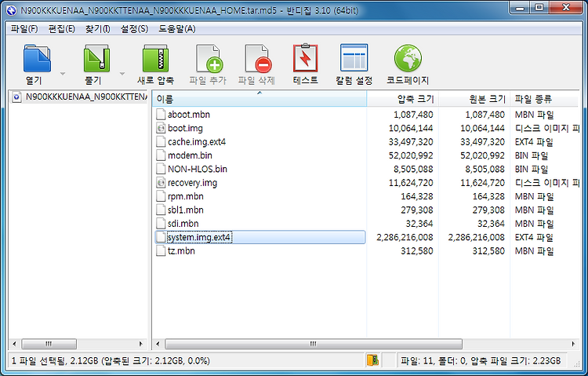Image resolution: width=588 pixels, height=376 pixels.
Task: Select the sbl1.mbn file
Action: pos(185,210)
